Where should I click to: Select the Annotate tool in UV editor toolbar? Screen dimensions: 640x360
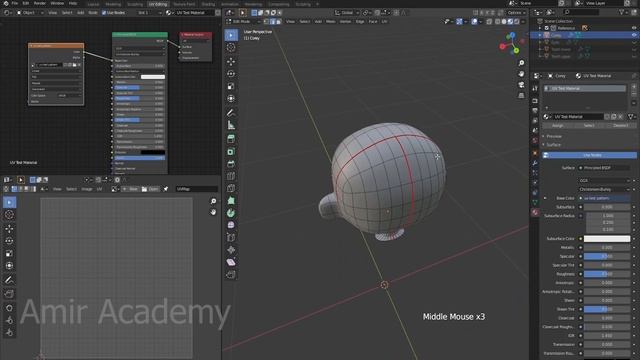[9, 280]
